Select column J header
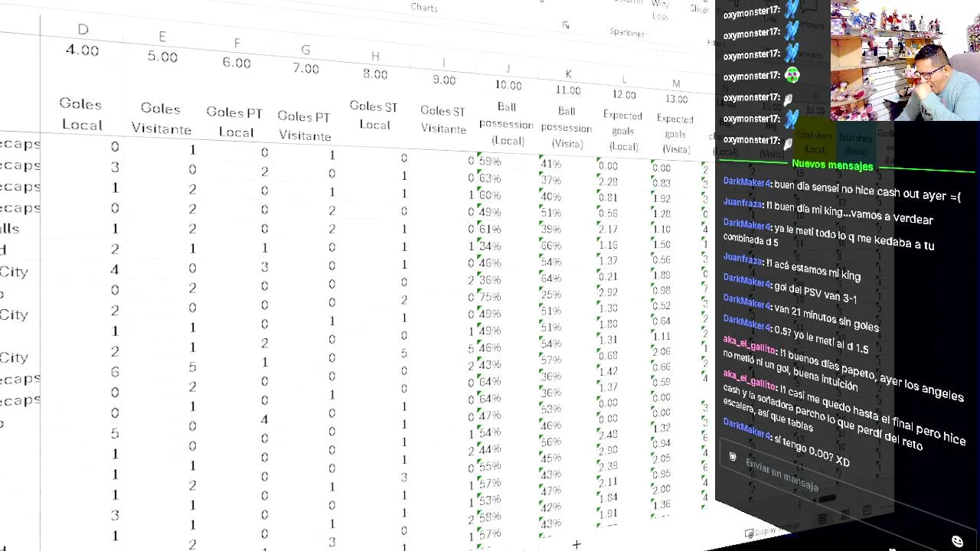 (x=508, y=69)
